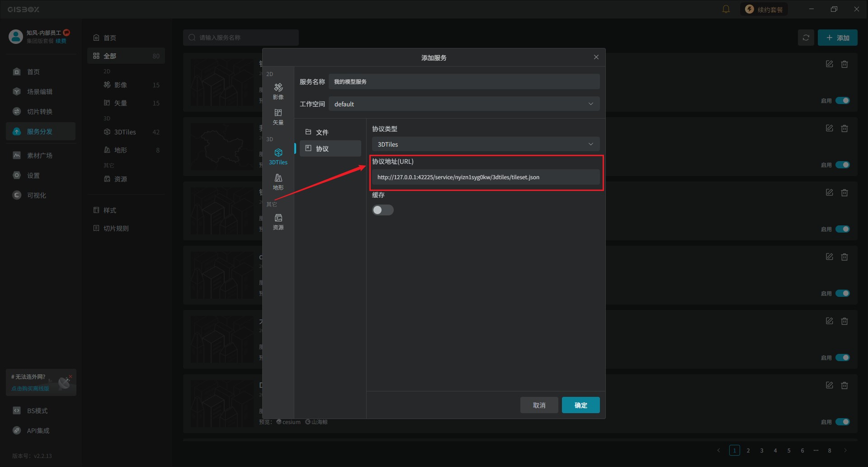This screenshot has height=467, width=868.
Task: Open the 素材广场 asset marketplace section
Action: click(x=41, y=155)
